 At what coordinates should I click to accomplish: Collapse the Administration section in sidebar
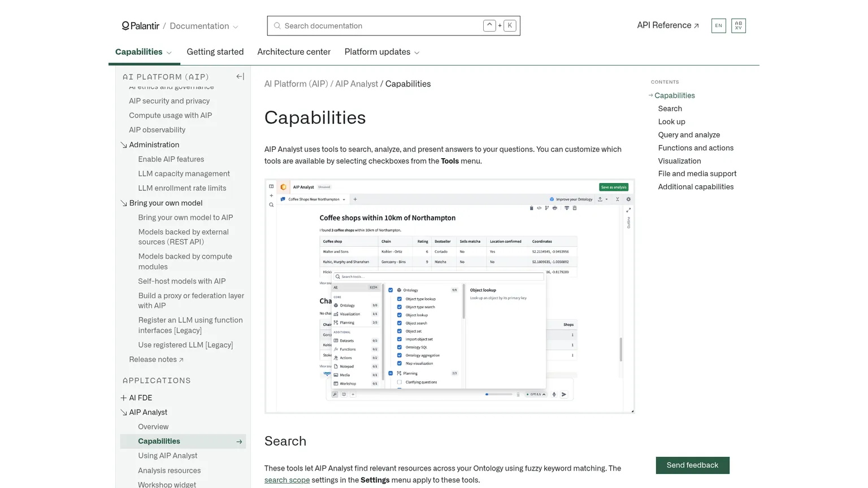pos(124,145)
